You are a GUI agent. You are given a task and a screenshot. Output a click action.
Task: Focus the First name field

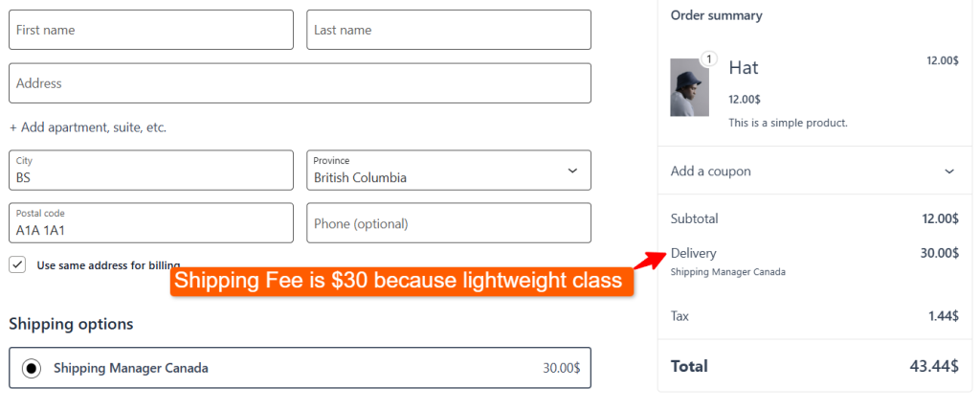pos(151,31)
